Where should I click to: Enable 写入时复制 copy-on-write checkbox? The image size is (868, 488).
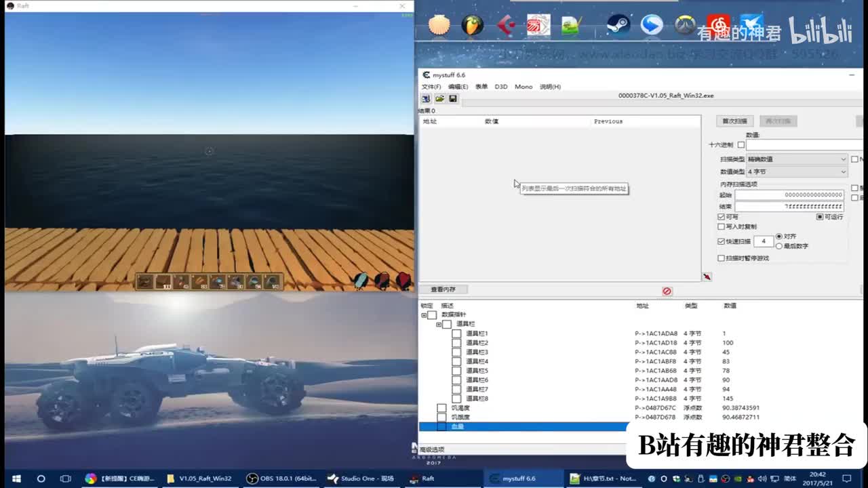pos(722,227)
